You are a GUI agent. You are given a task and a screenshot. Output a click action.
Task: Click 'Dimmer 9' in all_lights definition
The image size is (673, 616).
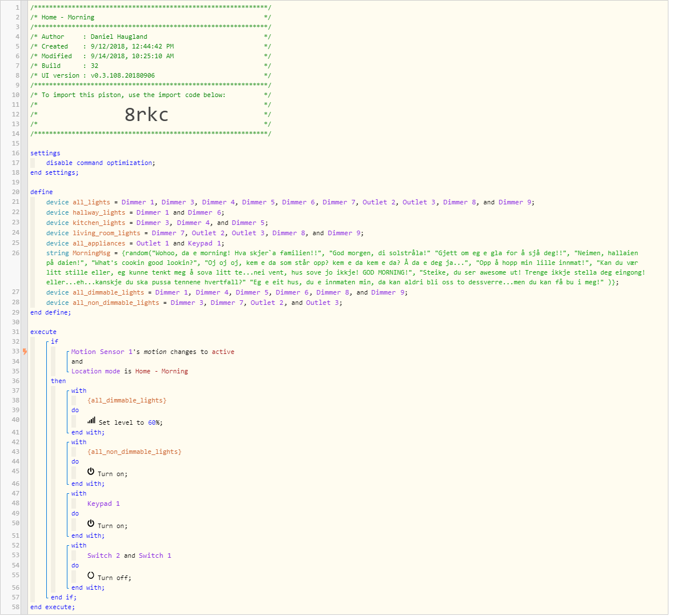pyautogui.click(x=515, y=203)
